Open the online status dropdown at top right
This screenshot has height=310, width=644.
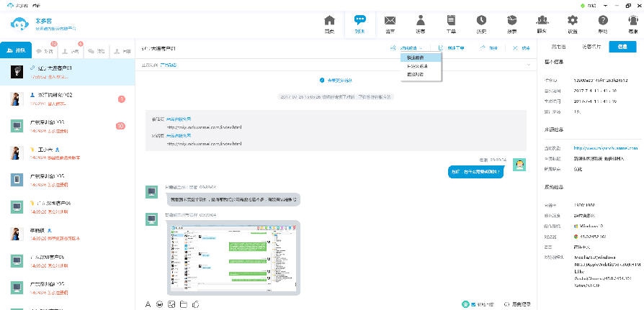605,6
